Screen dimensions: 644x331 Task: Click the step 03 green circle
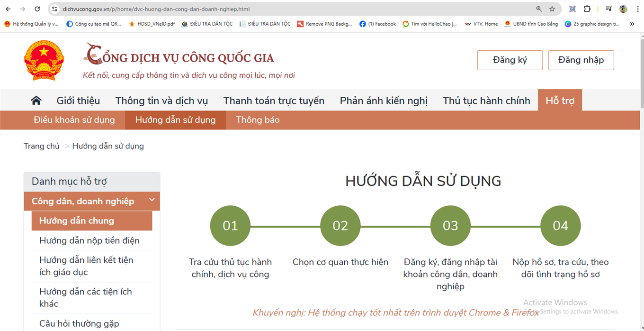click(450, 226)
